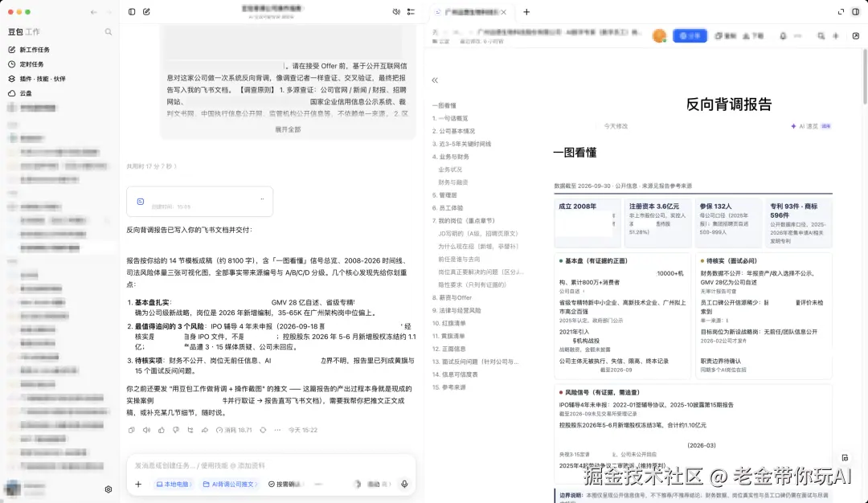Jump to outline item 8. 薪资与Offer
Viewport: 868px width, 503px height.
coord(452,298)
